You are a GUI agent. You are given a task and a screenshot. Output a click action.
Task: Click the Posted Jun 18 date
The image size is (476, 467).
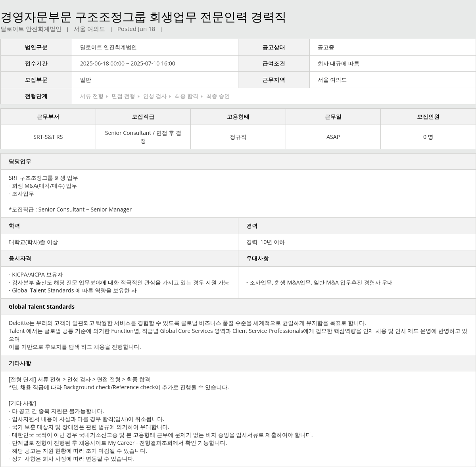(136, 29)
